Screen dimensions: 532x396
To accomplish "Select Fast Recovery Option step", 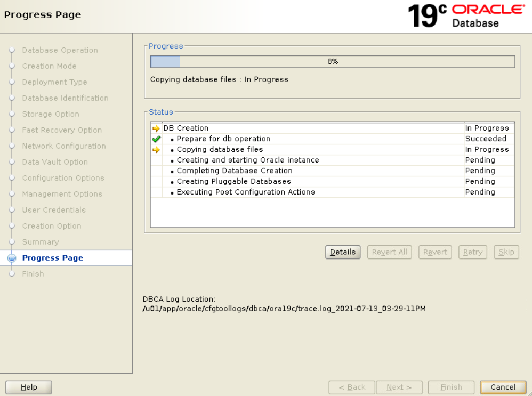I will (62, 130).
